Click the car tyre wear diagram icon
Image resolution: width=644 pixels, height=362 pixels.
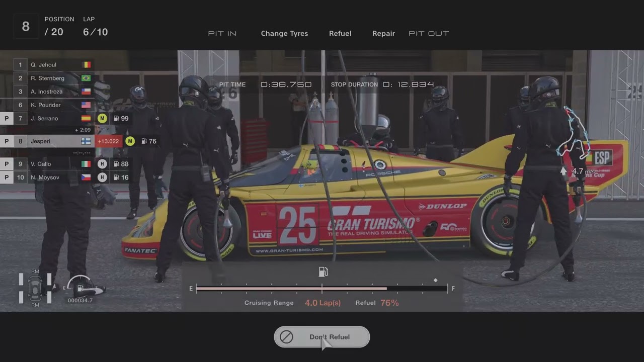pos(35,288)
